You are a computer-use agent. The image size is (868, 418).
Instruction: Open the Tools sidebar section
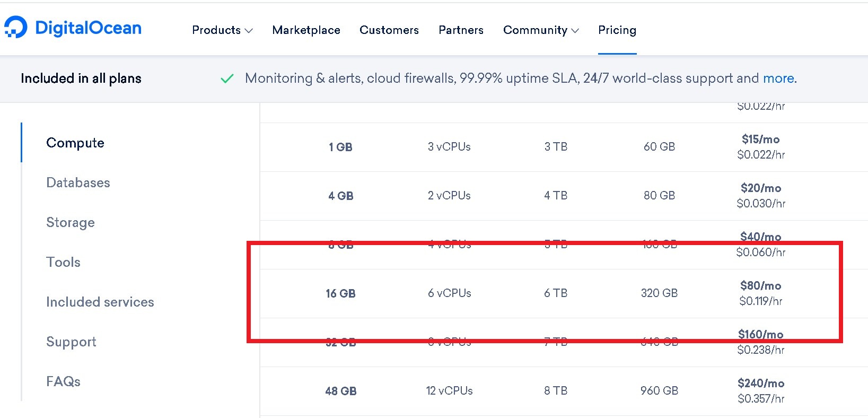click(x=63, y=262)
